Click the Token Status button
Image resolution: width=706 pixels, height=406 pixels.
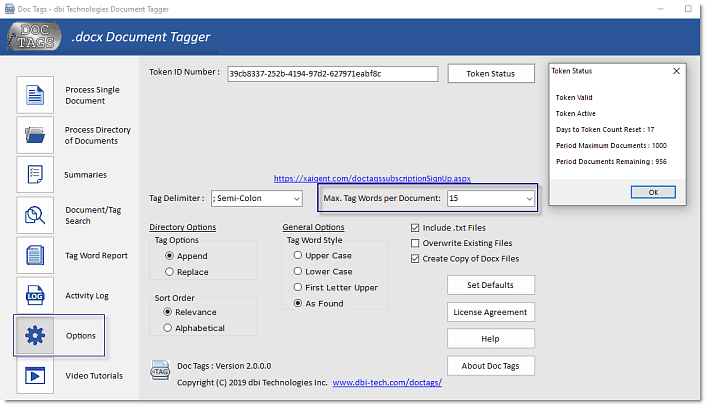click(x=491, y=73)
